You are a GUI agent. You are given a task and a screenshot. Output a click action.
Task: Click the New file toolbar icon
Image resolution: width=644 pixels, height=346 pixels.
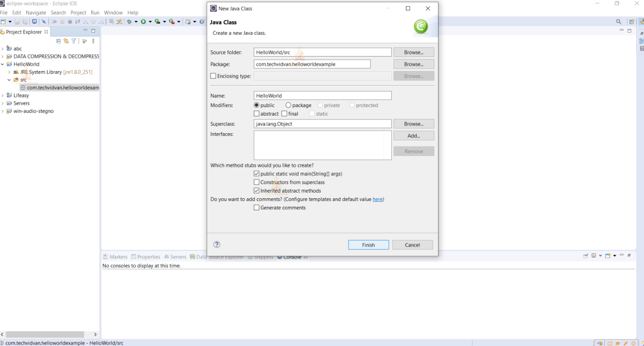pos(3,22)
